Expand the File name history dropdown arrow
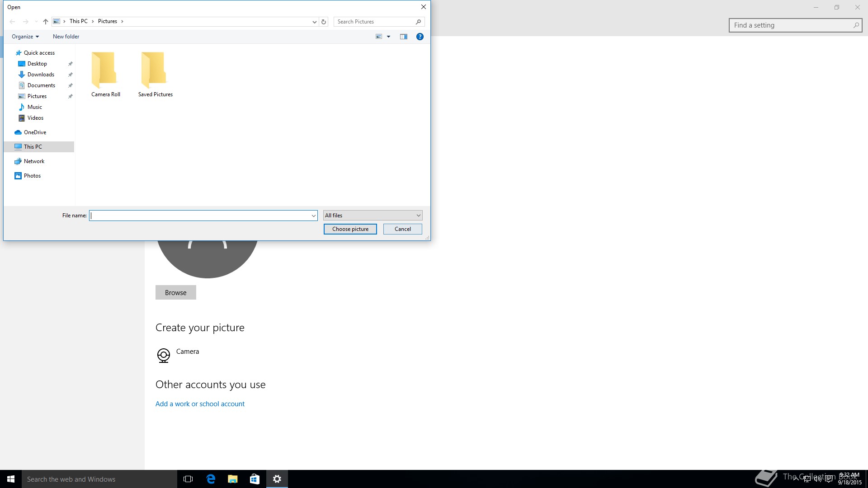The image size is (868, 488). pyautogui.click(x=313, y=216)
